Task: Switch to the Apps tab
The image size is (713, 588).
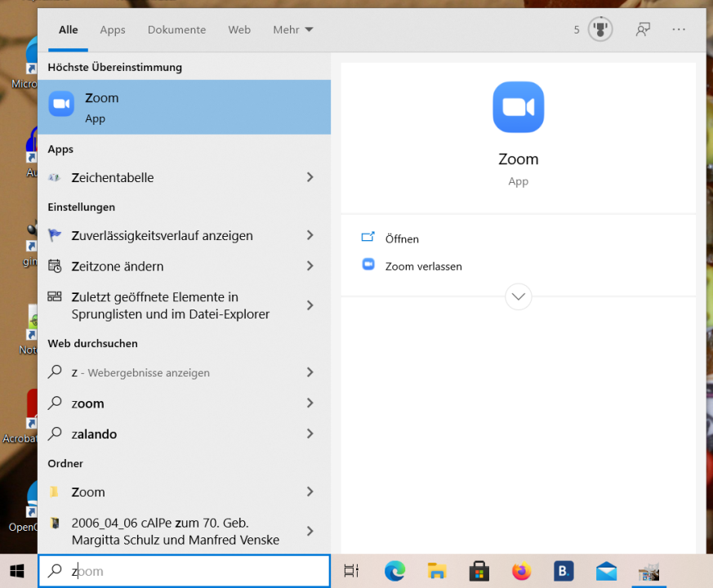Action: click(113, 30)
